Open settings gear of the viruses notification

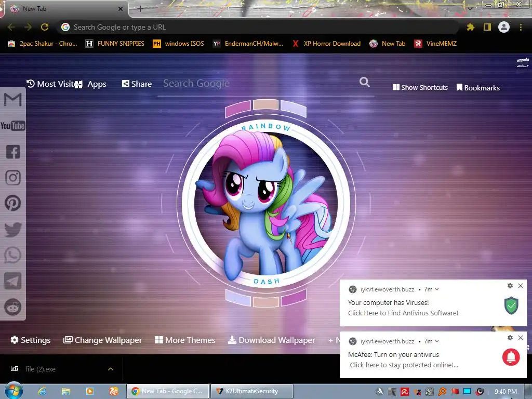510,286
